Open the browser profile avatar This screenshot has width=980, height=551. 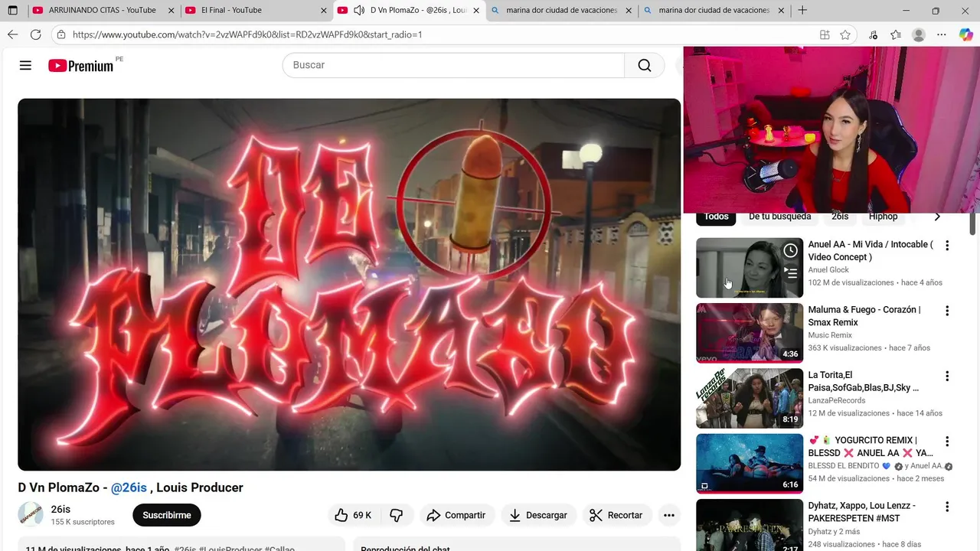919,34
